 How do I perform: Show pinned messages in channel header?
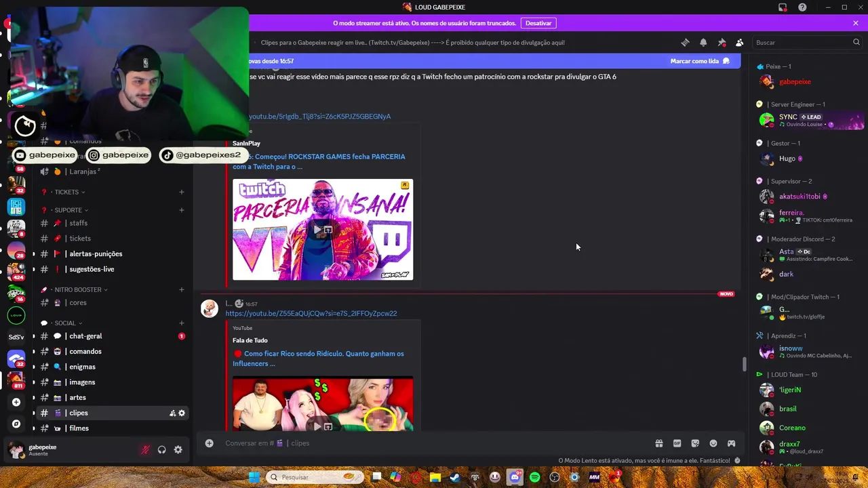point(722,42)
